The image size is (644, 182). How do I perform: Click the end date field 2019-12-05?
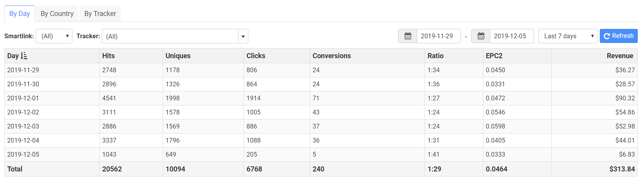511,36
